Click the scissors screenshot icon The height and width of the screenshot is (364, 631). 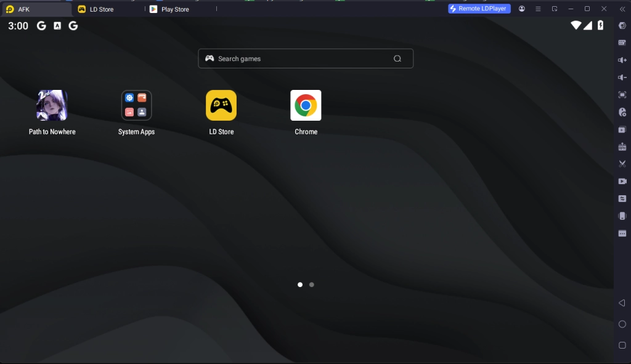[622, 164]
